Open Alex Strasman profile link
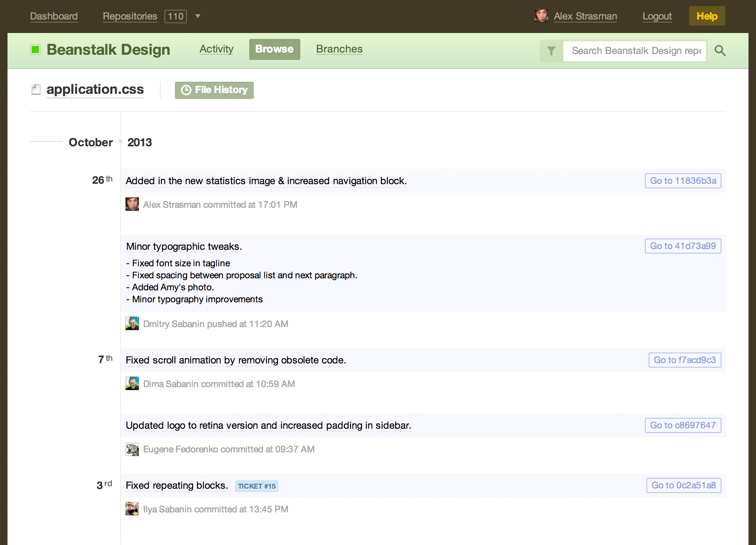 (x=586, y=16)
